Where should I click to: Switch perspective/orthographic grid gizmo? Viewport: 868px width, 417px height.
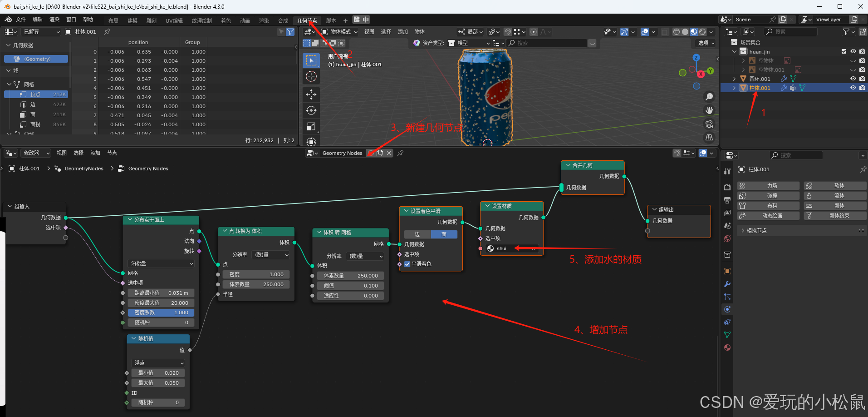click(709, 137)
